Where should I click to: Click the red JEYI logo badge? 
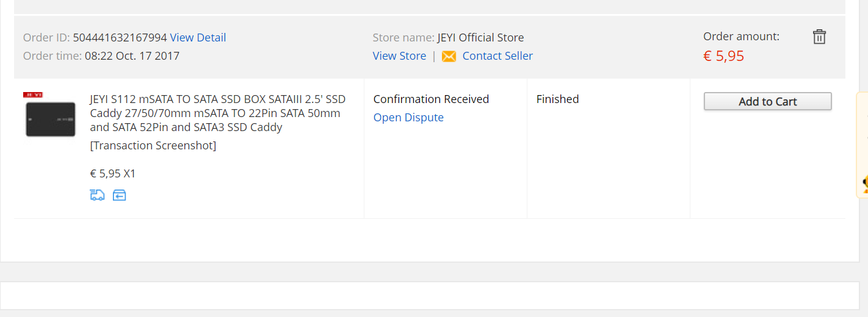point(33,95)
